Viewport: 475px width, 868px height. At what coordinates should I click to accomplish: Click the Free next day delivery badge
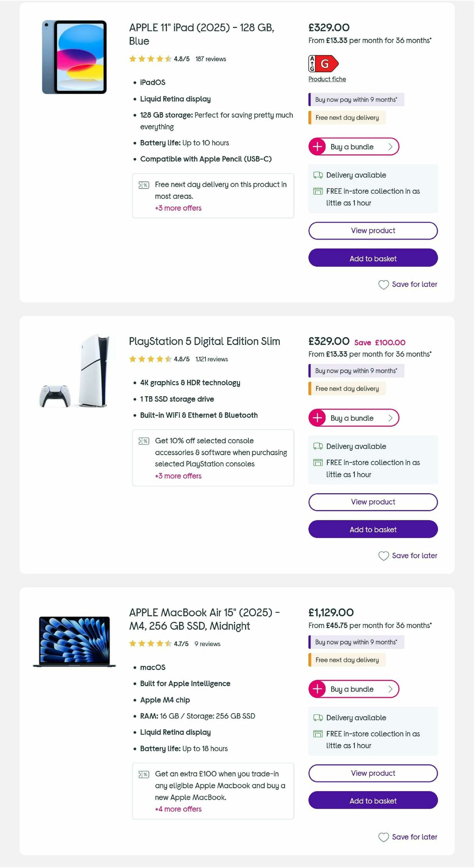point(346,118)
